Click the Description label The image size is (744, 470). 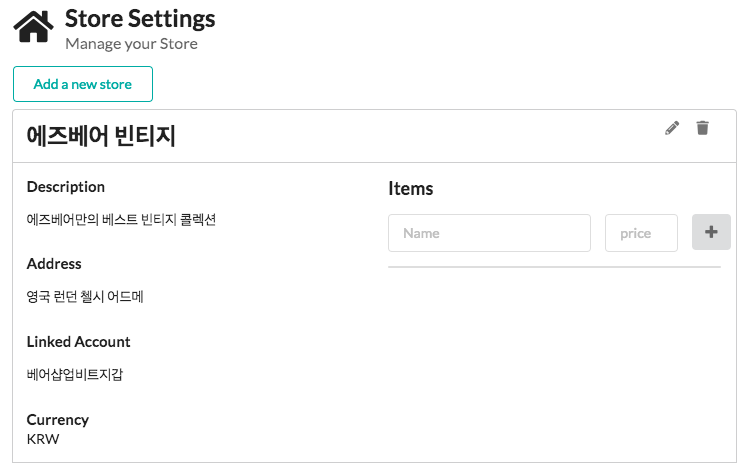[x=66, y=187]
